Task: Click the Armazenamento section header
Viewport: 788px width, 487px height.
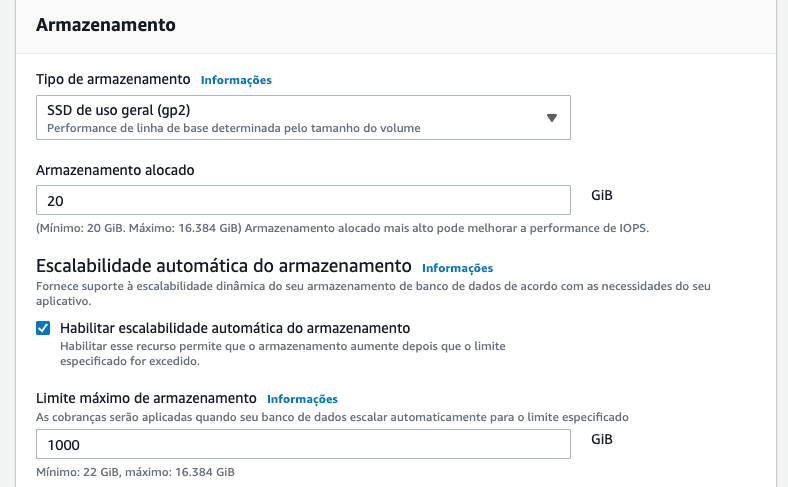Action: point(106,26)
